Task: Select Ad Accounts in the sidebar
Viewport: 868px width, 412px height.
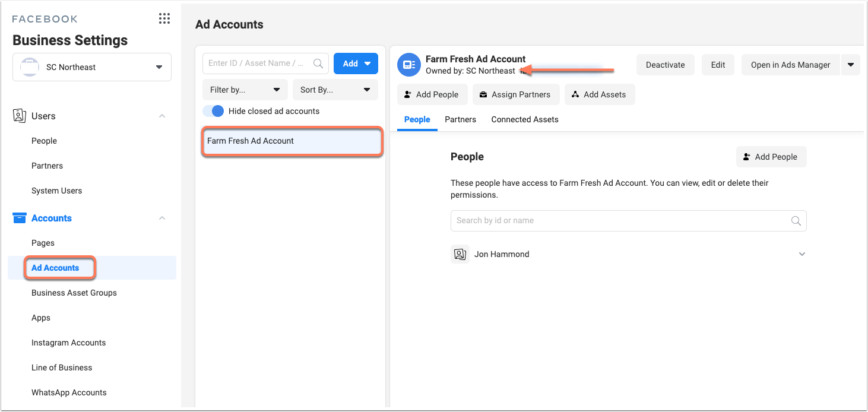Action: [x=55, y=268]
